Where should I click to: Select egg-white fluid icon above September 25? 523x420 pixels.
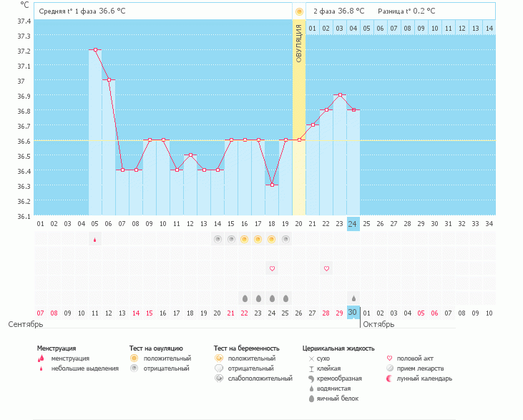pyautogui.click(x=286, y=298)
